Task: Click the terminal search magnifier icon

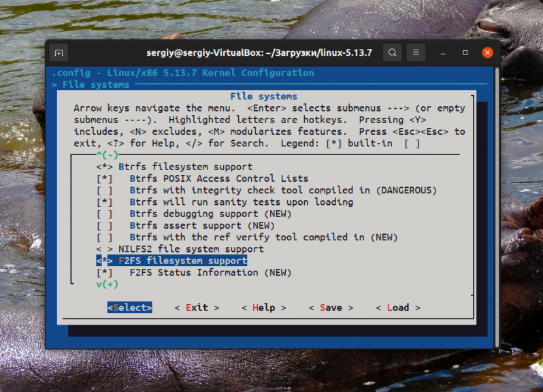Action: pyautogui.click(x=392, y=52)
